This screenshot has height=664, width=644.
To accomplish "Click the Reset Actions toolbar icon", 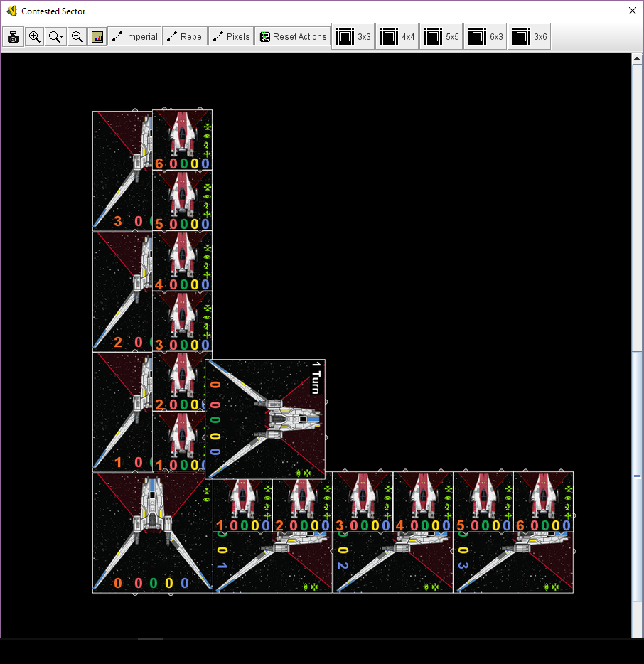I will coord(292,36).
